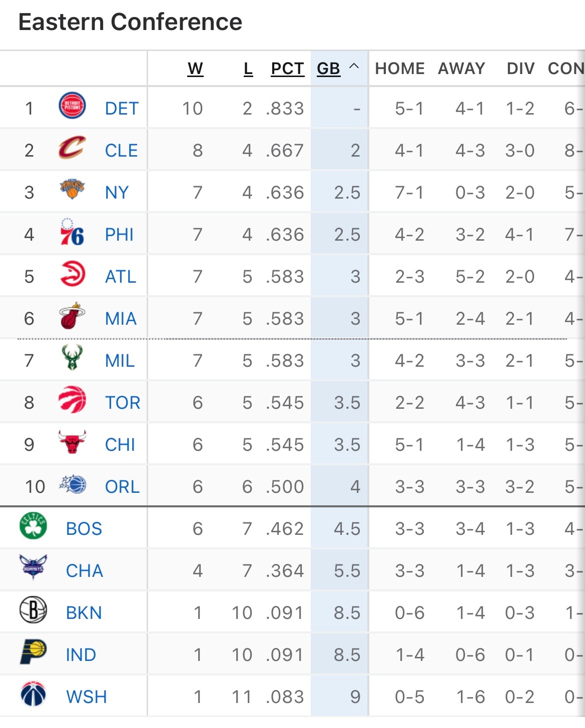Select the New York Knicks logo
Image resolution: width=585 pixels, height=728 pixels.
click(72, 189)
